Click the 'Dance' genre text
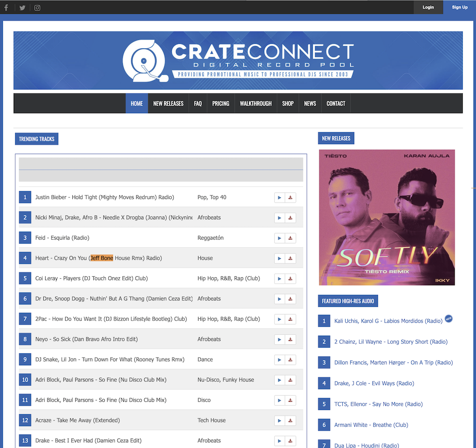Viewport: 476px width, 448px height. (205, 360)
